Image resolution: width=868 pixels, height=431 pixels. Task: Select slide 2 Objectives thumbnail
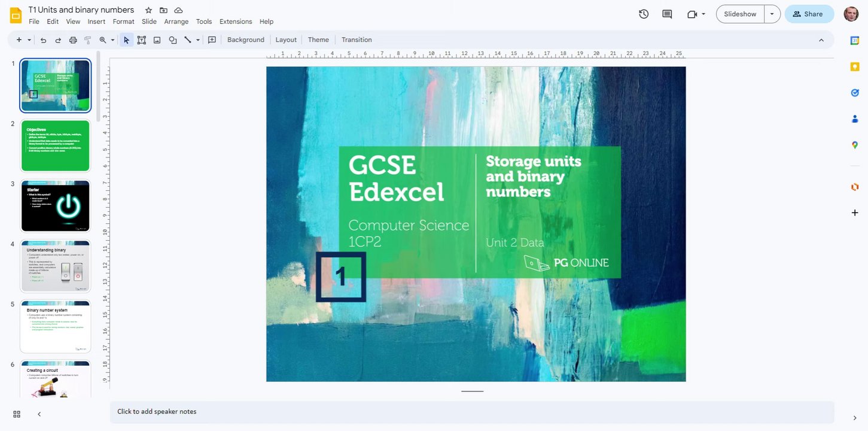coord(56,145)
